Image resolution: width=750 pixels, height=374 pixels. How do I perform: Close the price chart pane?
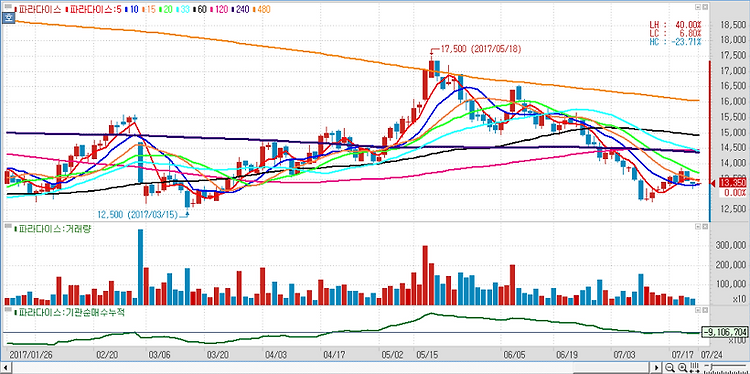(705, 7)
